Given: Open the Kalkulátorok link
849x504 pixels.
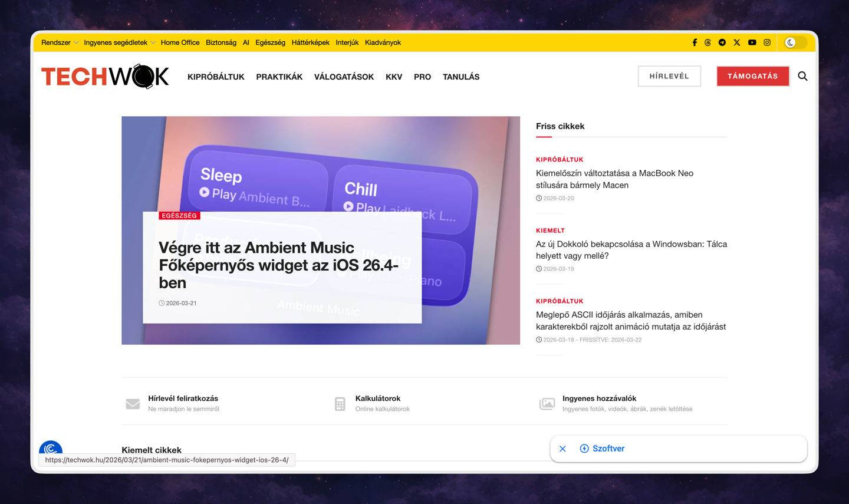Looking at the screenshot, I should pyautogui.click(x=378, y=398).
